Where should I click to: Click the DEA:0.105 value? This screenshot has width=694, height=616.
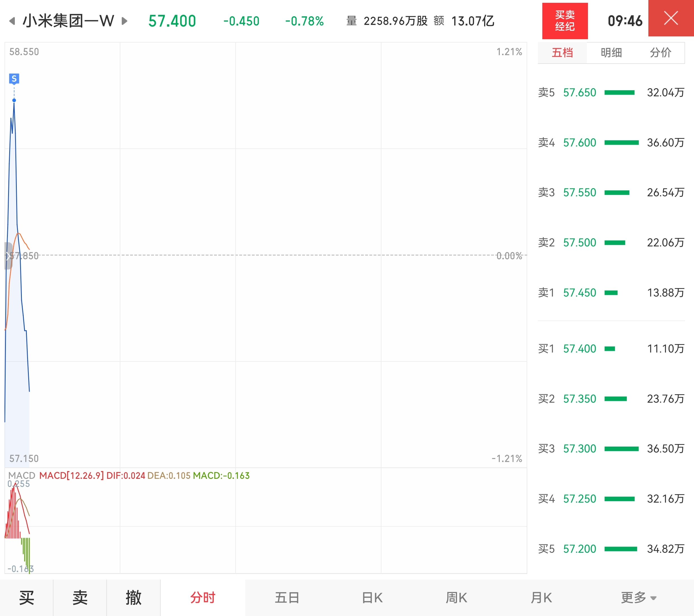click(169, 475)
